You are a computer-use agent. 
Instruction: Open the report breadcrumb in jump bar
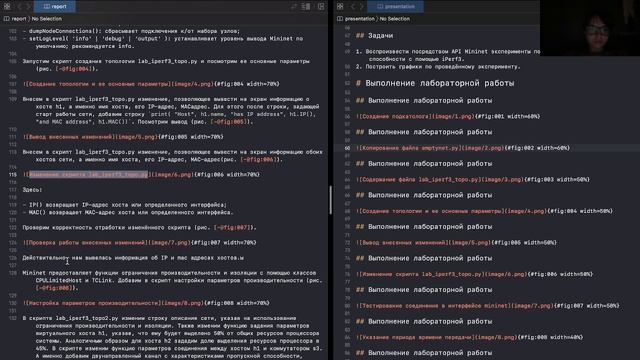(15, 19)
